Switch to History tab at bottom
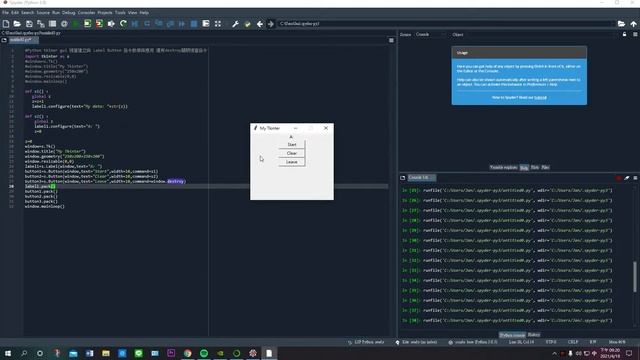The width and height of the screenshot is (640, 360). [534, 335]
